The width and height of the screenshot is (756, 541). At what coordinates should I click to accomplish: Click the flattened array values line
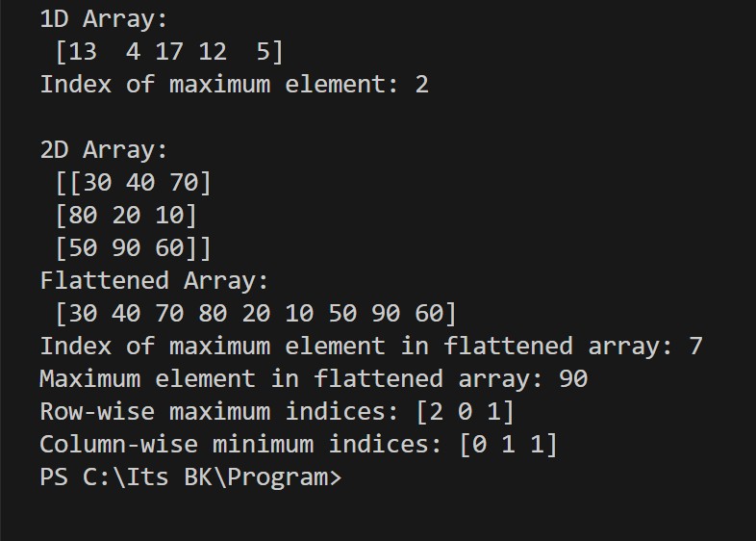point(256,313)
